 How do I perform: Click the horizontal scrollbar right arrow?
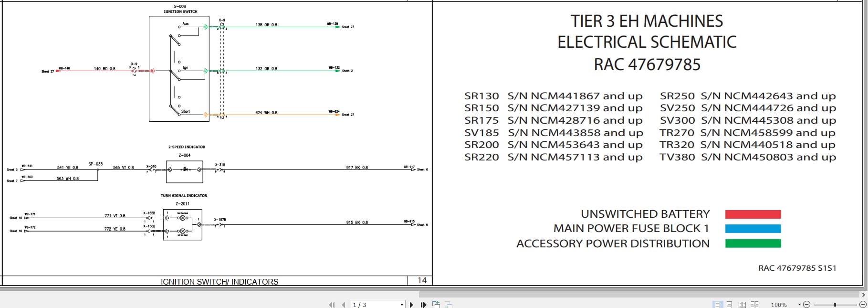(x=863, y=295)
